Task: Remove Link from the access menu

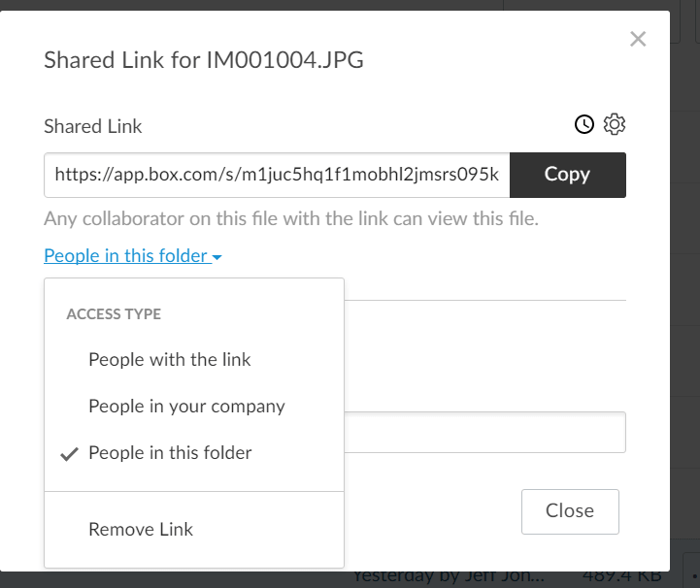Action: pos(141,530)
